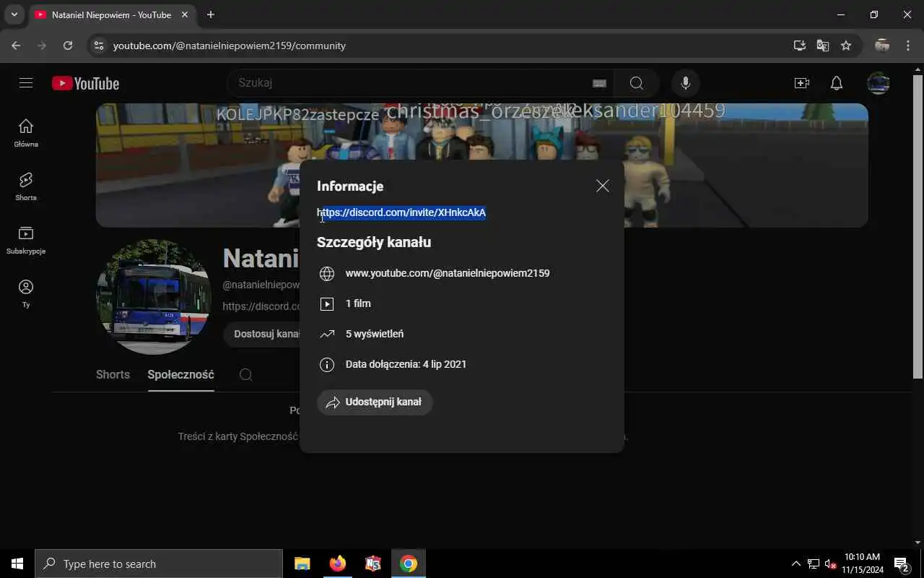
Task: Open the Chrome three-dot menu
Action: point(908,46)
